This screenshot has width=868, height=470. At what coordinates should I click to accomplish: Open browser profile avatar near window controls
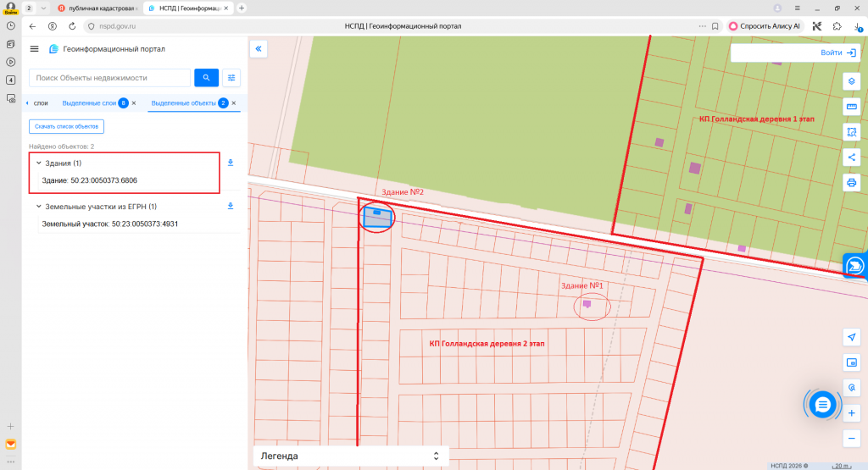[777, 8]
